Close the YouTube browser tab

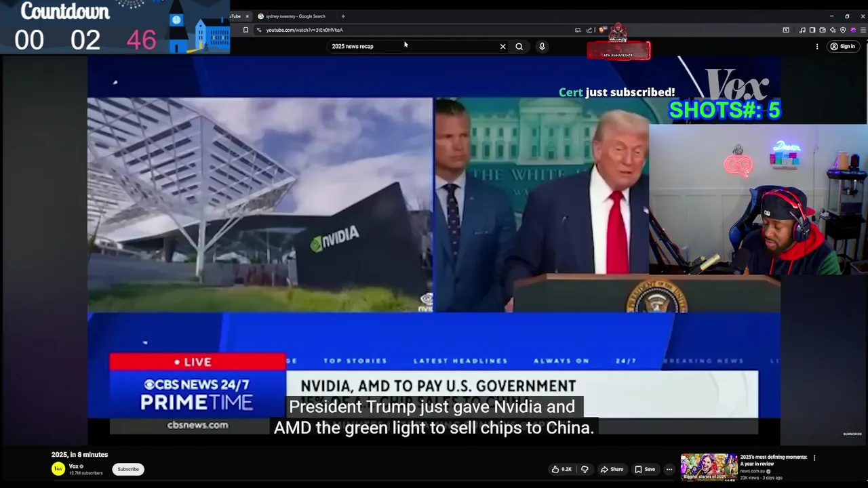[247, 16]
